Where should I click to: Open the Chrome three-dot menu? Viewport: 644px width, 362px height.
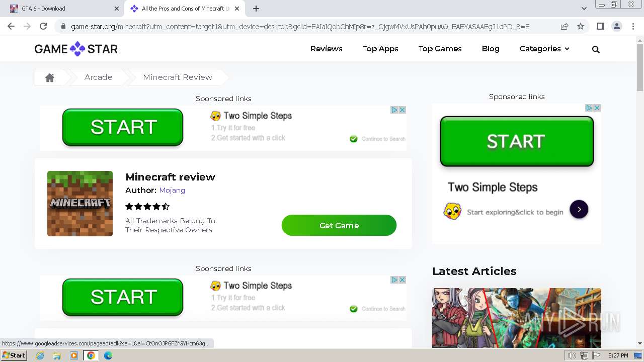(x=633, y=27)
